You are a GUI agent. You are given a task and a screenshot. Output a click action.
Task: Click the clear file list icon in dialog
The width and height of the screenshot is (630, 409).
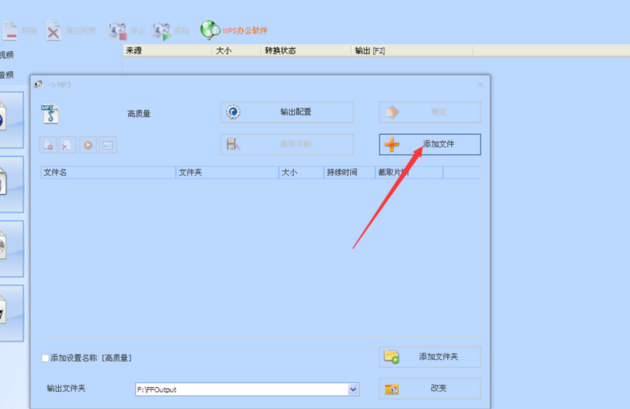click(x=68, y=145)
